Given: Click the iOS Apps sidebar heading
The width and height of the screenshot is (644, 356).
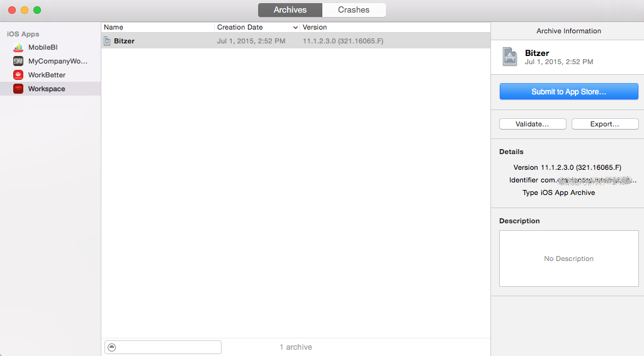Looking at the screenshot, I should pyautogui.click(x=23, y=34).
